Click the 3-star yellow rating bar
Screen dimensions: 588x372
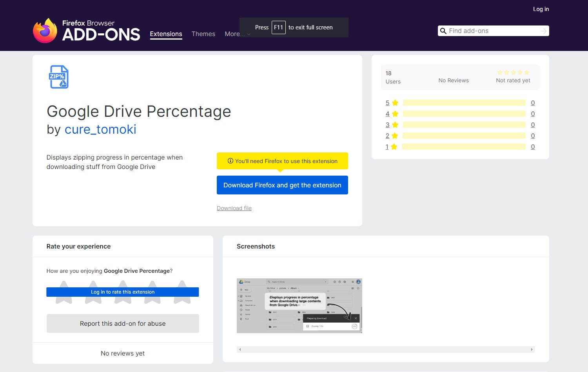pos(464,125)
